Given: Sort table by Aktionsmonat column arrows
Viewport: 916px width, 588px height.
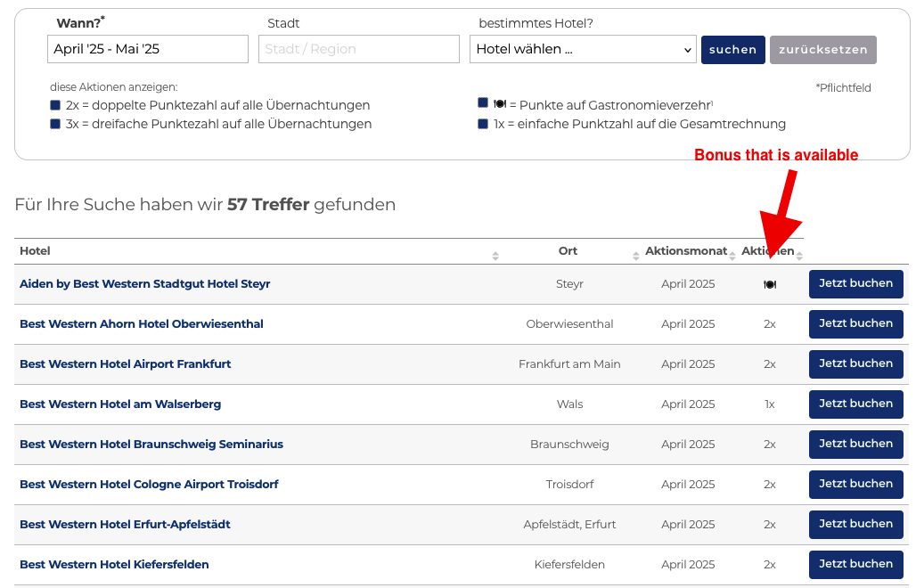Looking at the screenshot, I should click(735, 256).
